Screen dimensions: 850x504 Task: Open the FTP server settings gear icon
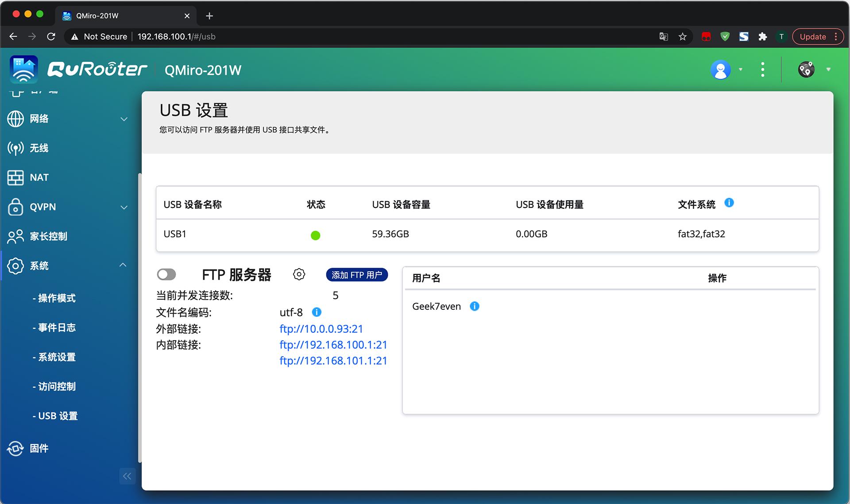[x=299, y=274]
